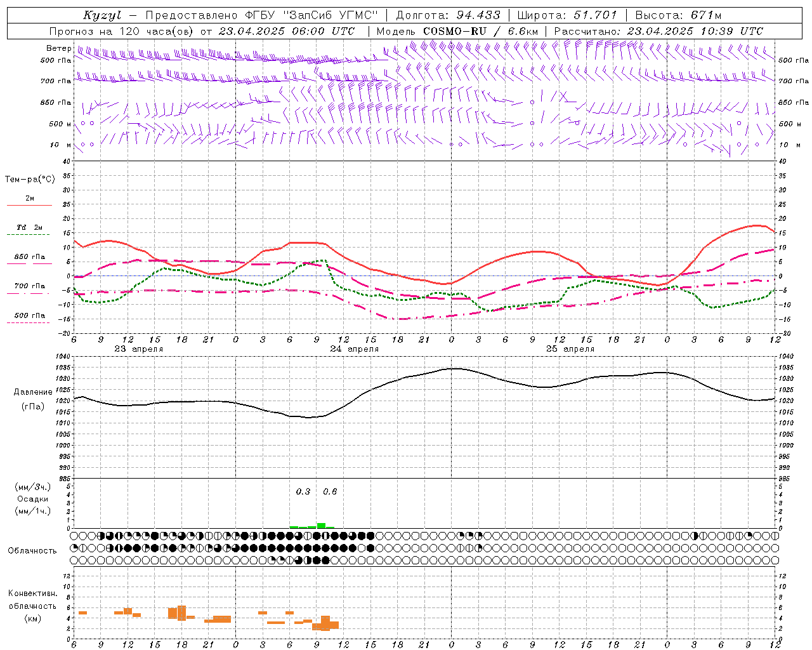
Task: Click the '(гПа)' unit label under Давление
Action: pyautogui.click(x=33, y=406)
